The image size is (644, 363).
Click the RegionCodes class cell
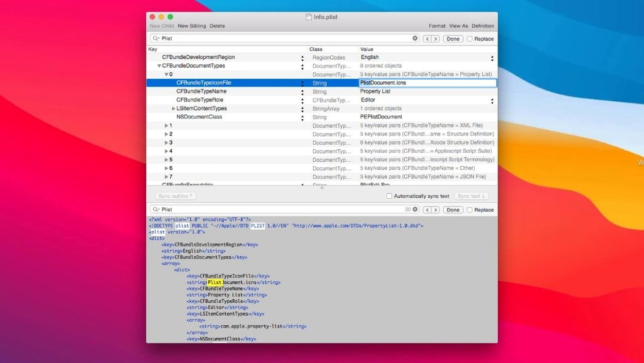[329, 58]
